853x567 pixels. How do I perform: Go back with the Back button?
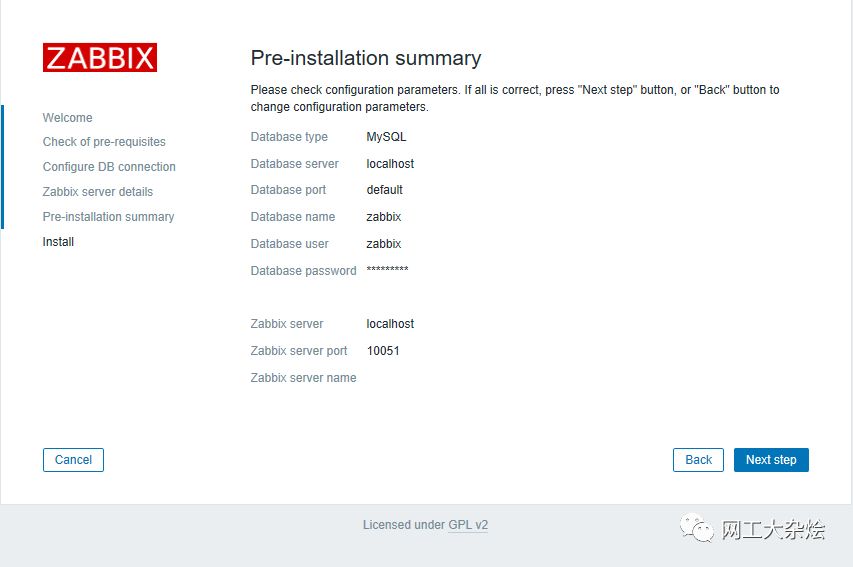698,460
